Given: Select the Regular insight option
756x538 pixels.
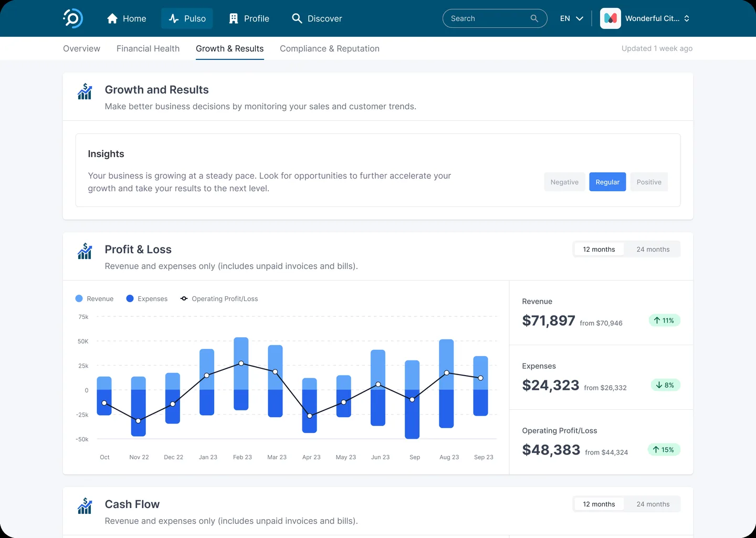Looking at the screenshot, I should click(607, 182).
